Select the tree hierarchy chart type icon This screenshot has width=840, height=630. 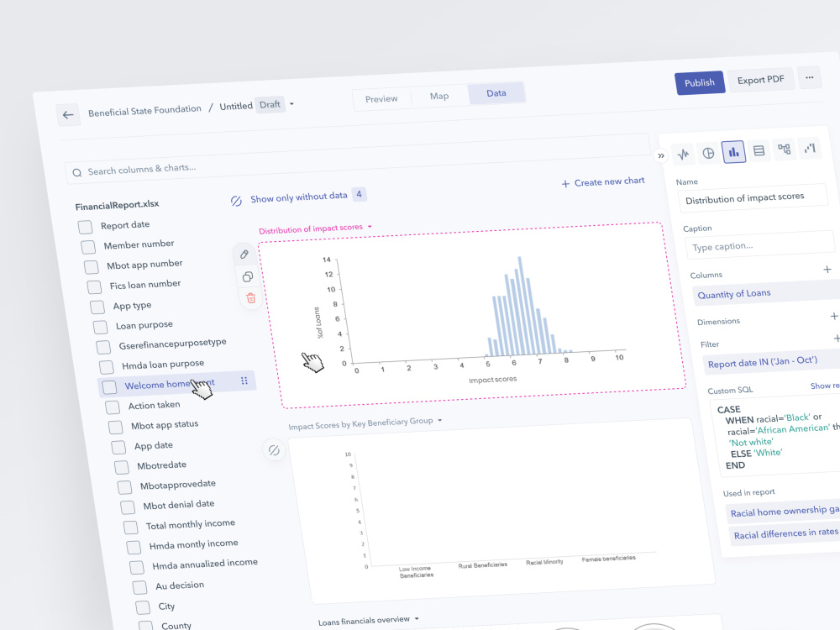(x=784, y=150)
